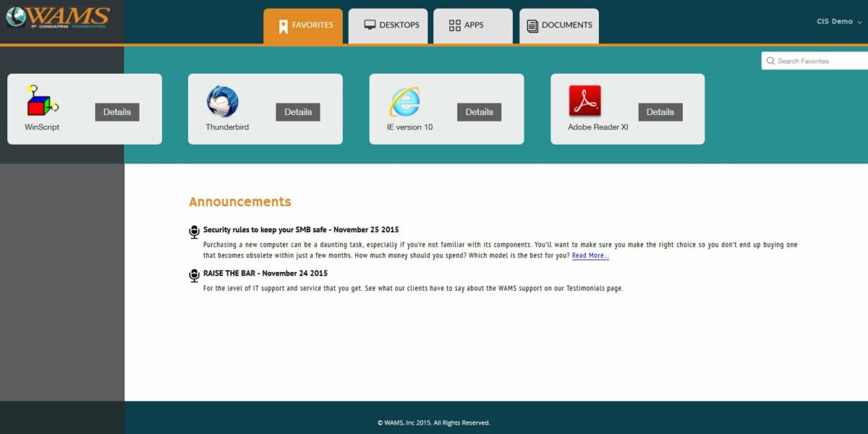Select the RAISE THE BAR announcement title
Viewport: 868px width, 434px height.
pyautogui.click(x=265, y=273)
